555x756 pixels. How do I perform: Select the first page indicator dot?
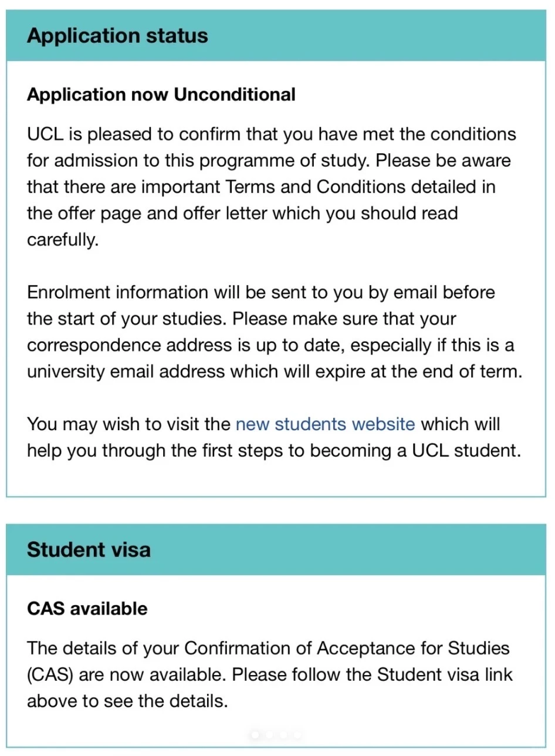255,735
